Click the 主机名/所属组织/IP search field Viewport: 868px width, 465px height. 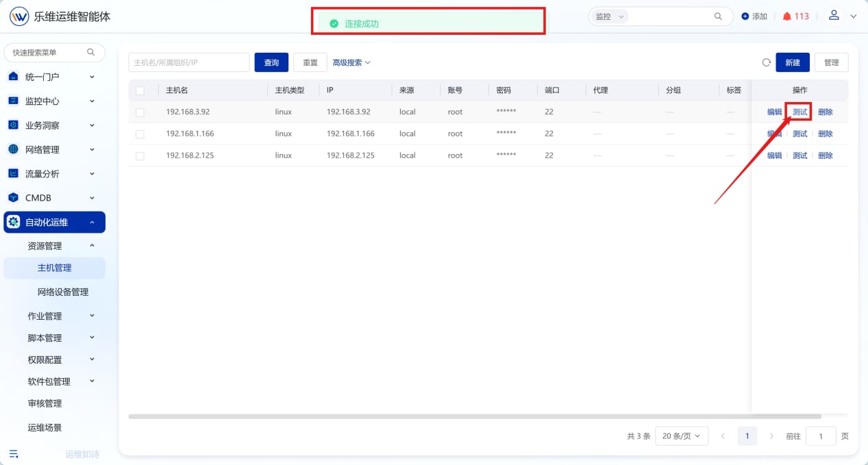point(189,62)
